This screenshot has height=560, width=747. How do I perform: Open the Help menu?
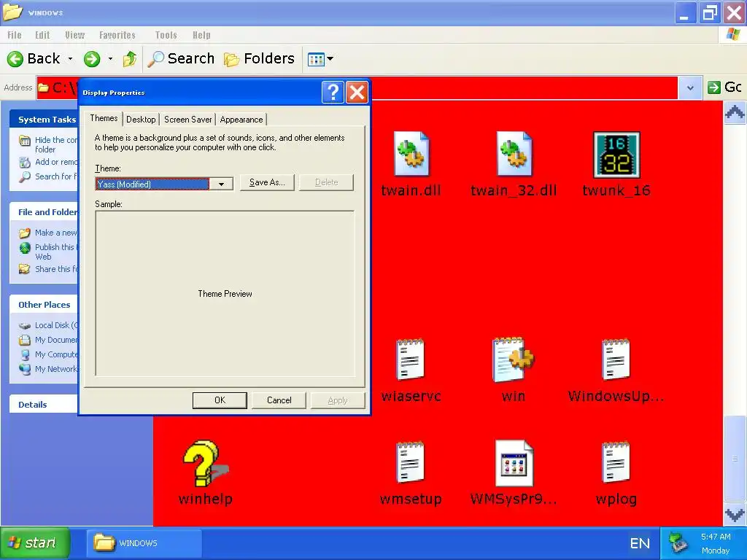[x=201, y=35]
